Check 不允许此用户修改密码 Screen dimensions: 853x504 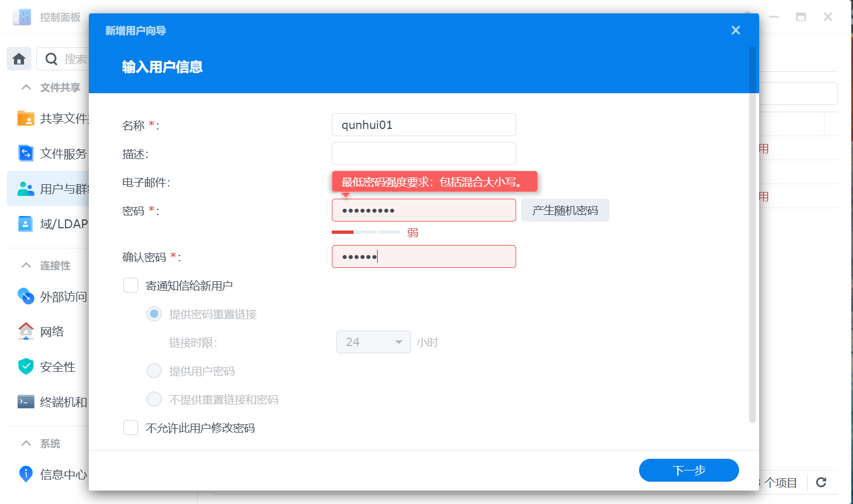tap(130, 428)
